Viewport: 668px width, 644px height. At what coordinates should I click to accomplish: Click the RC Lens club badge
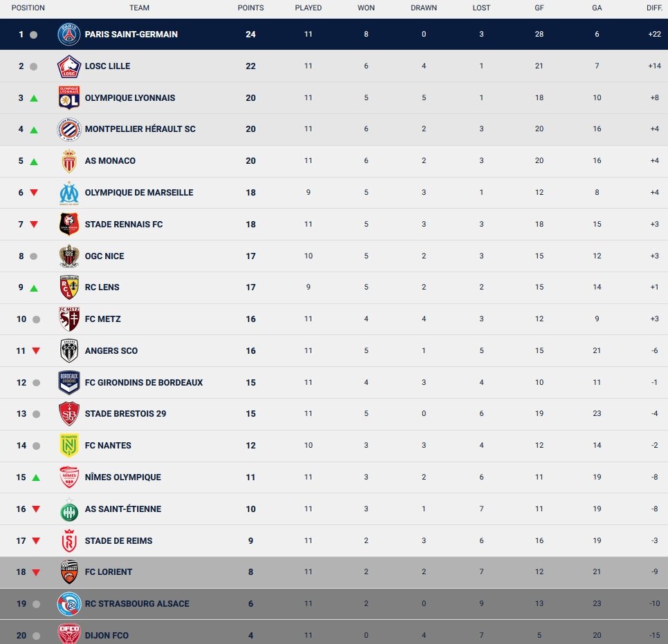[x=69, y=287]
